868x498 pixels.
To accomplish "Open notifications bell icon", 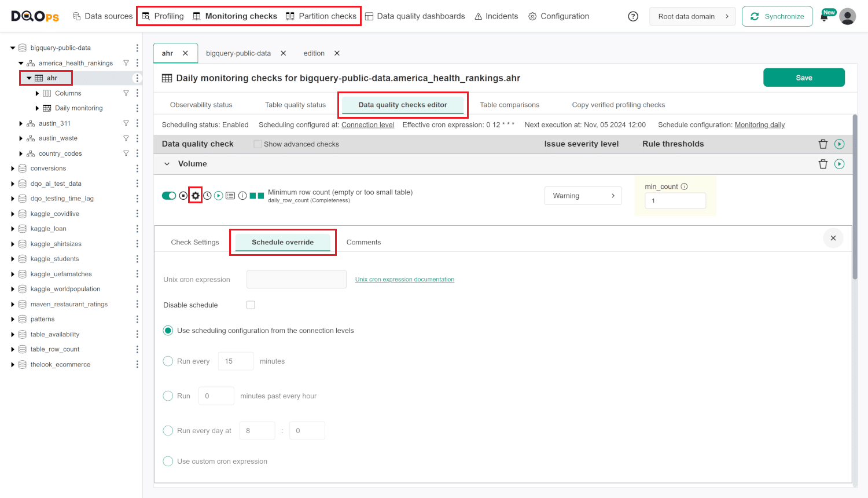I will [x=825, y=17].
